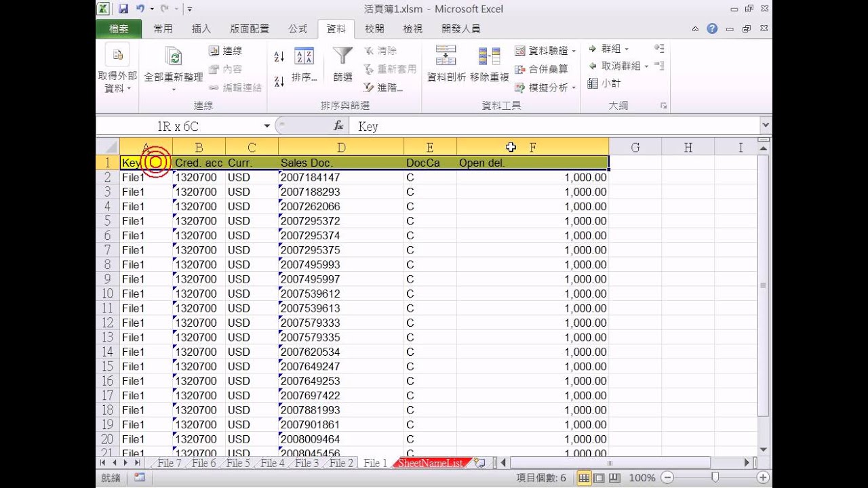
Task: Click in the formula bar showing Key
Action: coord(555,126)
